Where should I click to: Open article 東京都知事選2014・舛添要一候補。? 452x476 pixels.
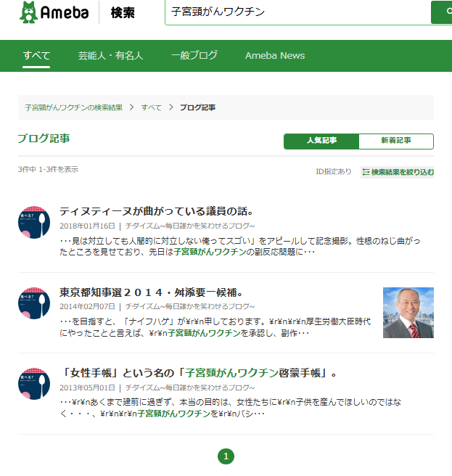(x=151, y=292)
